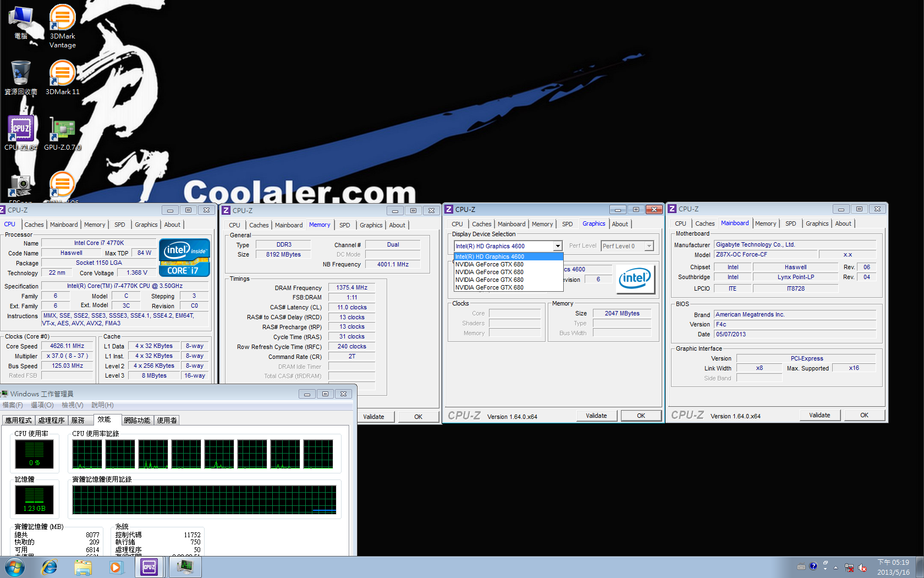Open CPU tab in the Mainboard window
This screenshot has width=924, height=578.
click(x=680, y=223)
